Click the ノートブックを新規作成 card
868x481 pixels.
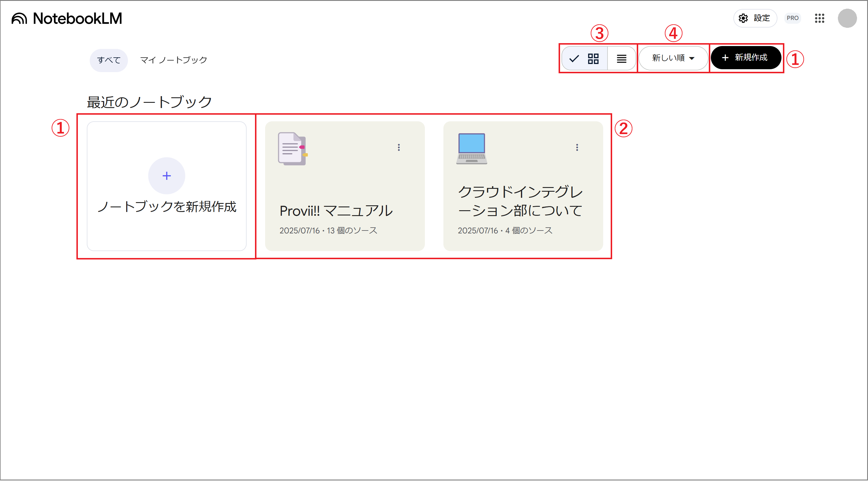pos(166,186)
